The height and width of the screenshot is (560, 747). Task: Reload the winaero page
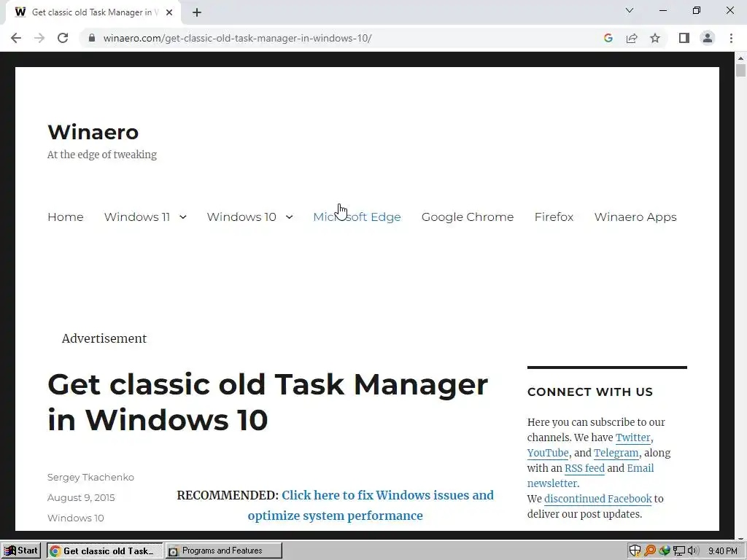[63, 38]
